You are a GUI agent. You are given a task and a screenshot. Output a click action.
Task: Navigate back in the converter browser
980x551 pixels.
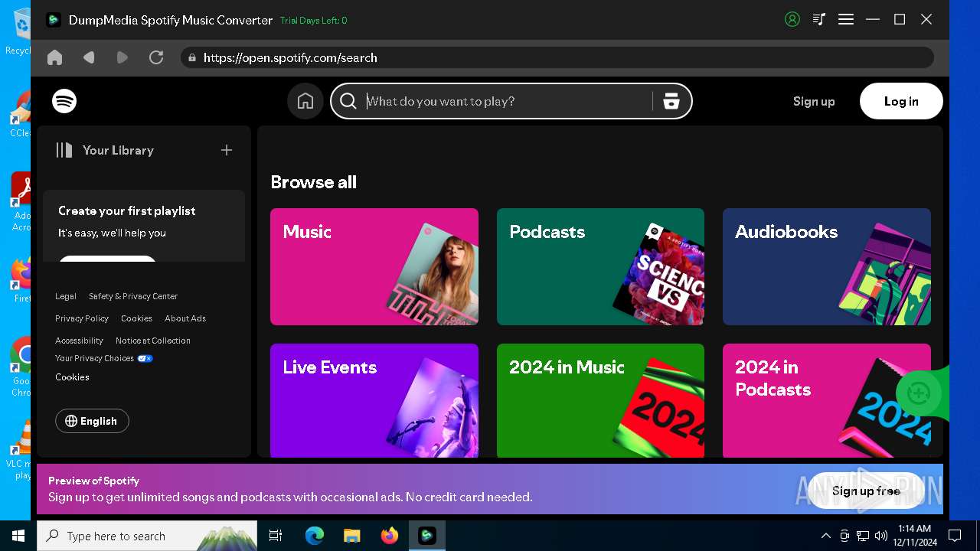coord(89,57)
